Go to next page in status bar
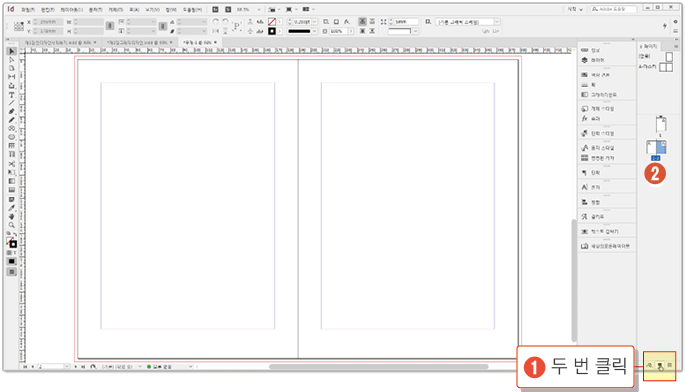This screenshot has width=685, height=392. tap(76, 367)
